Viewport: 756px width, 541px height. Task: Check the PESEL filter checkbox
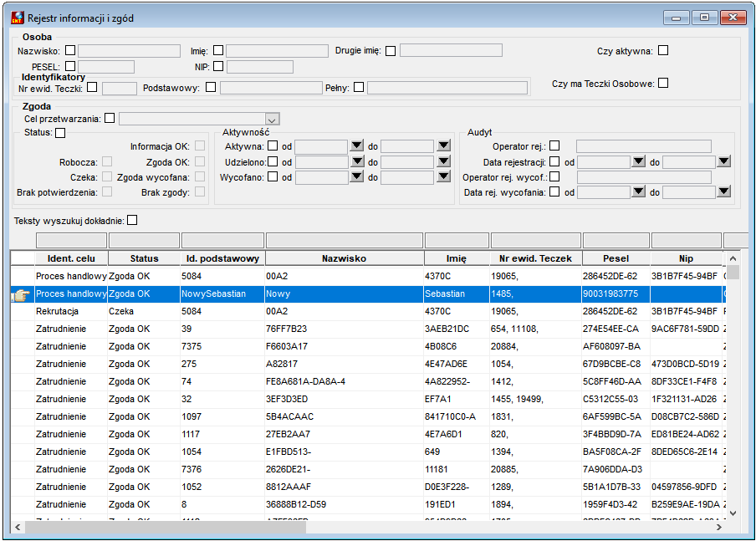click(x=70, y=65)
